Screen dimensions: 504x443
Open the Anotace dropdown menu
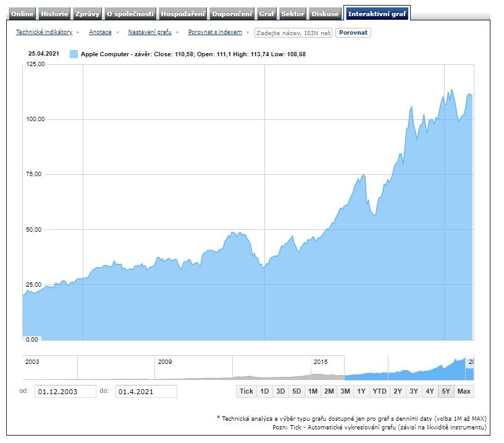coord(100,32)
